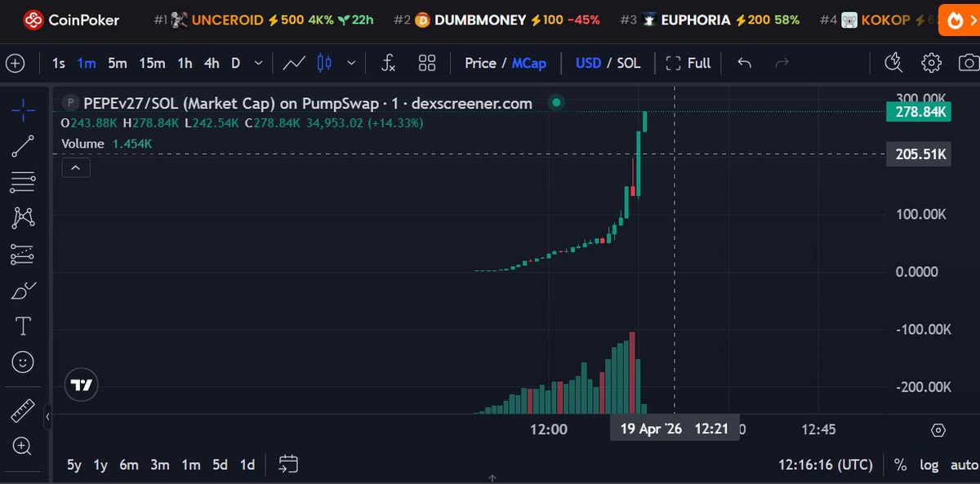Open the indicators fx menu

coord(389,63)
